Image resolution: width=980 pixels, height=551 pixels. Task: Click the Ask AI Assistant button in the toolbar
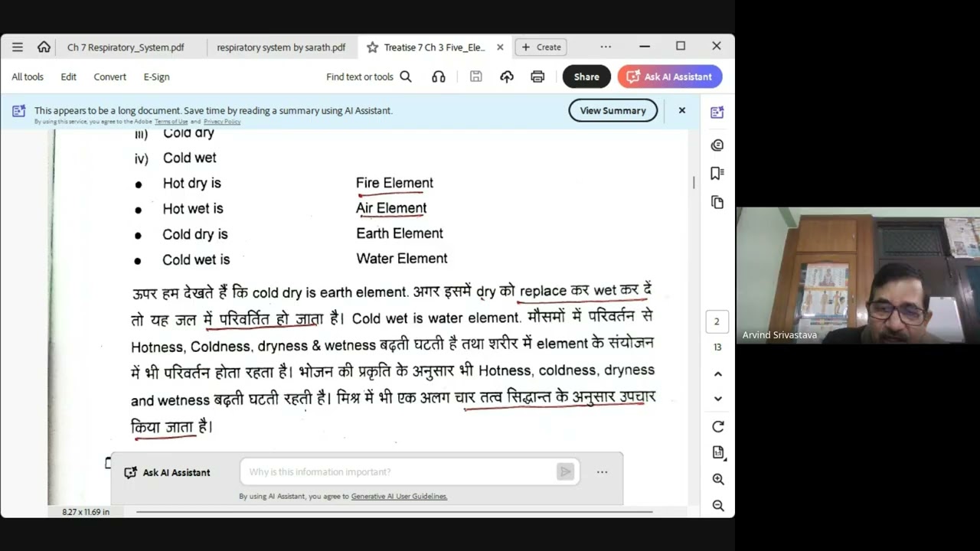tap(670, 77)
